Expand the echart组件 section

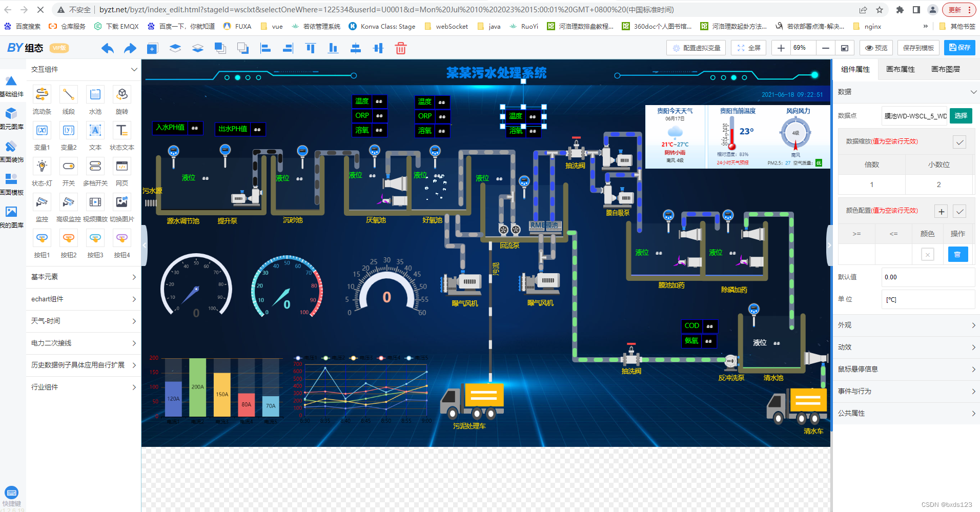(x=84, y=299)
